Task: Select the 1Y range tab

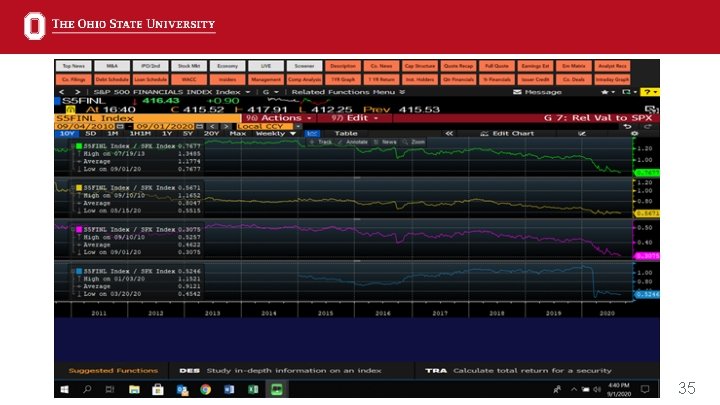Action: [x=167, y=134]
